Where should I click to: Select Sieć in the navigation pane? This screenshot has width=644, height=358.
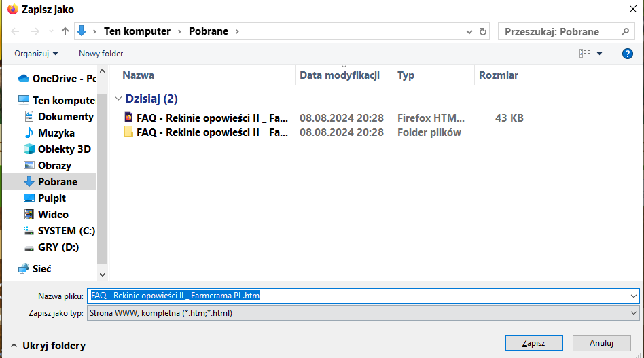click(x=35, y=269)
